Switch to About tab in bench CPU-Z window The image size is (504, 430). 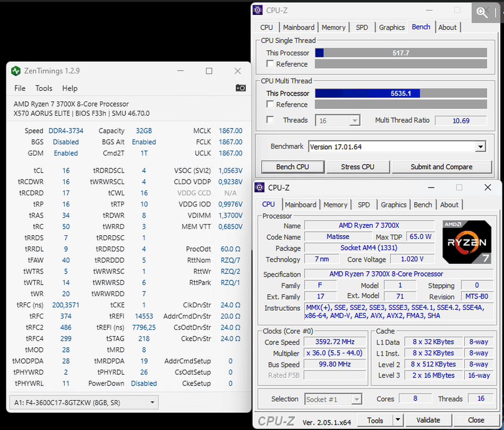point(447,28)
